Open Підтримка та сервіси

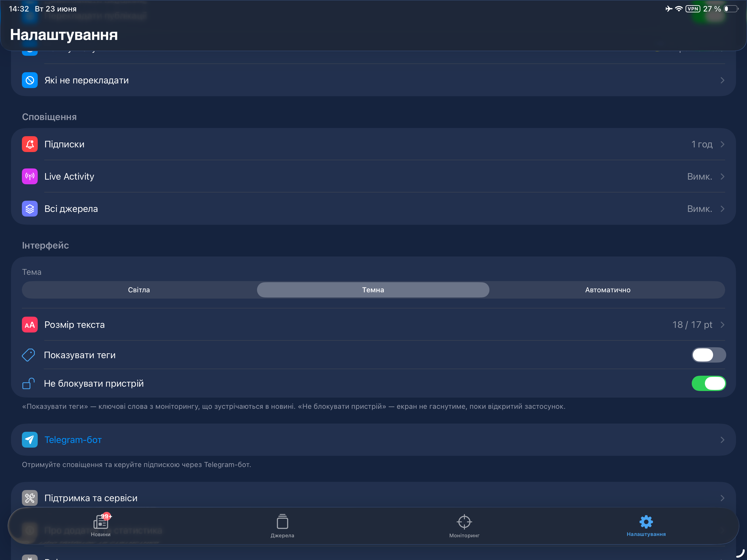(373, 498)
